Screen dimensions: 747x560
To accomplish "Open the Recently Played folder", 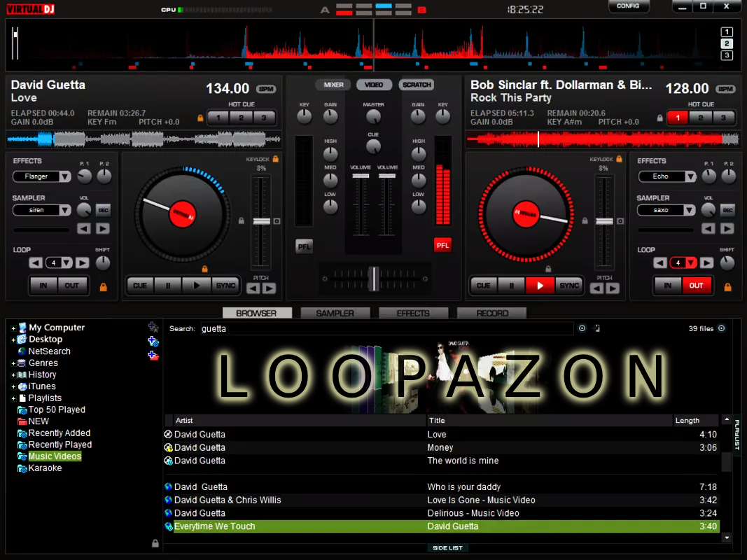I will point(60,444).
